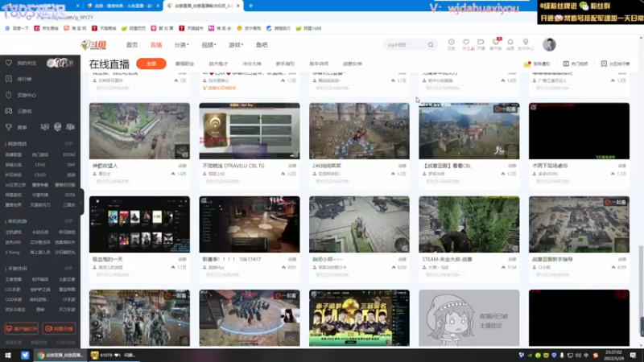Screen dimensions: 644x362
Task: Select the orange 全部 filter tab
Action: [151, 64]
